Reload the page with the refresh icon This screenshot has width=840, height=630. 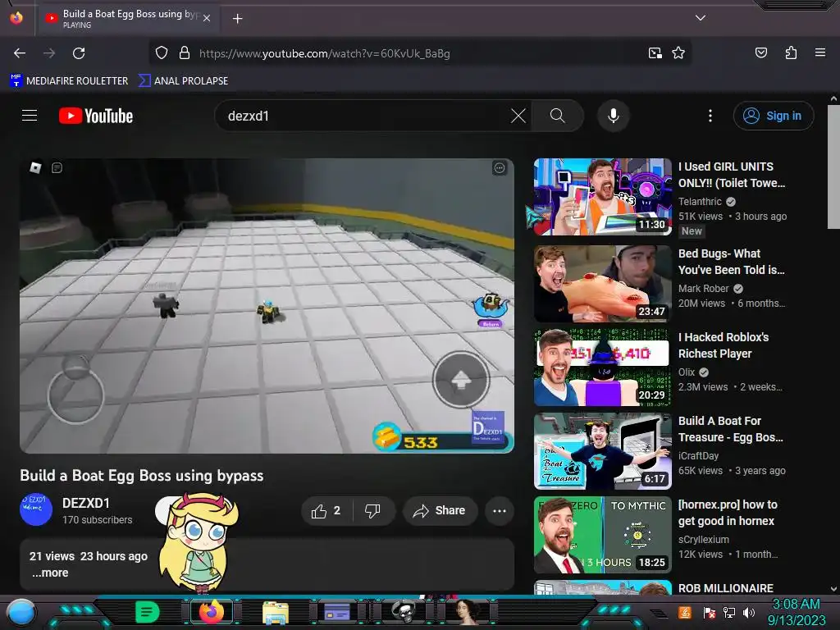pyautogui.click(x=79, y=53)
